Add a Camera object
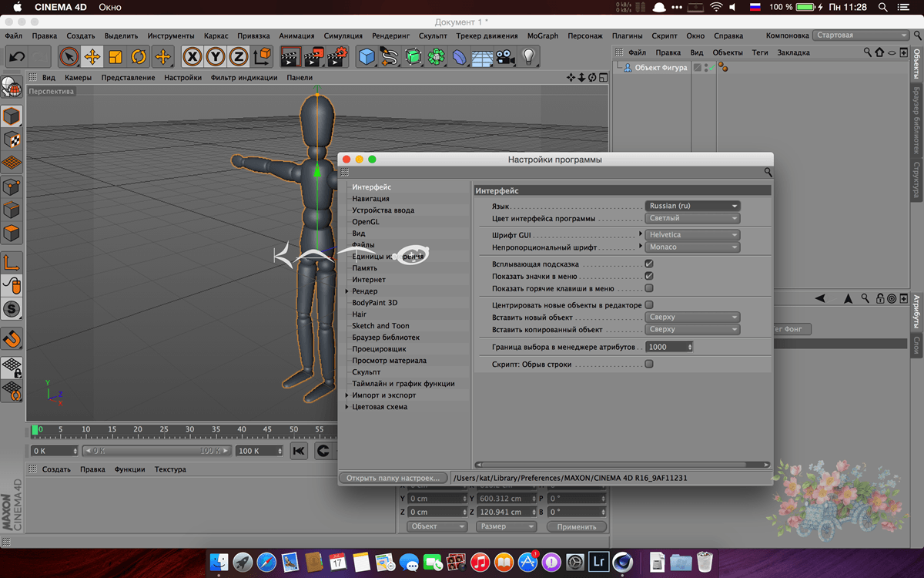This screenshot has height=578, width=924. [x=505, y=57]
